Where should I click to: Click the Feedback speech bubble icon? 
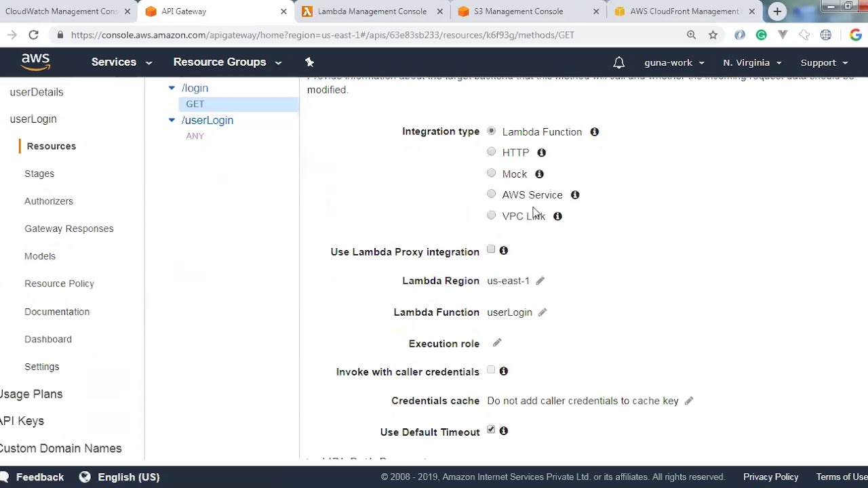pyautogui.click(x=4, y=476)
